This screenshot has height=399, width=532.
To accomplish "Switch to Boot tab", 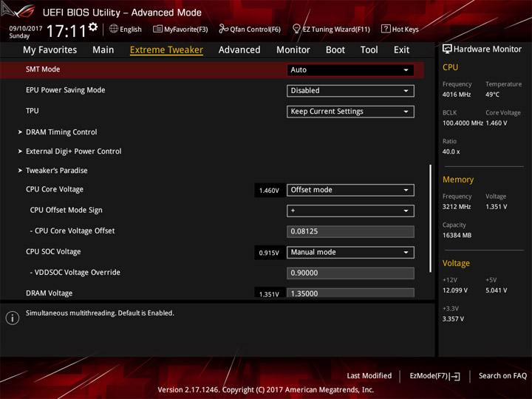I will 335,50.
